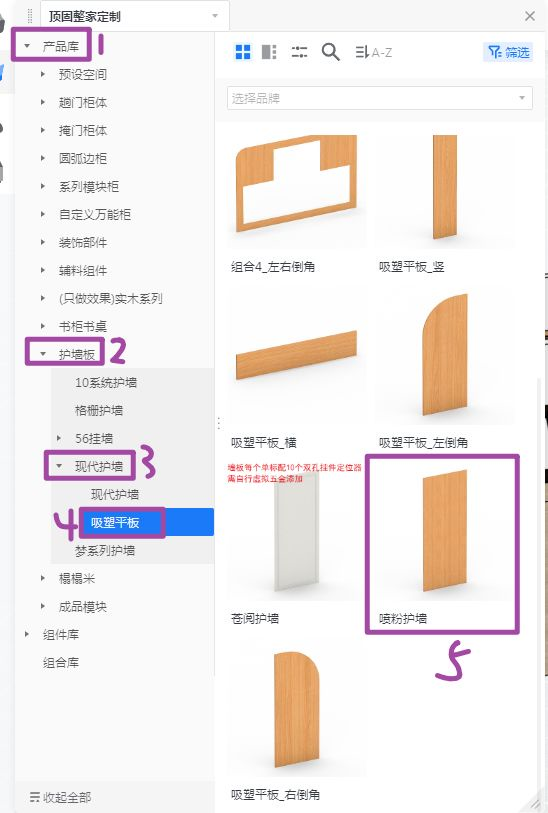Click the search magnifier icon
Screen dimensions: 548x813
pos(330,52)
